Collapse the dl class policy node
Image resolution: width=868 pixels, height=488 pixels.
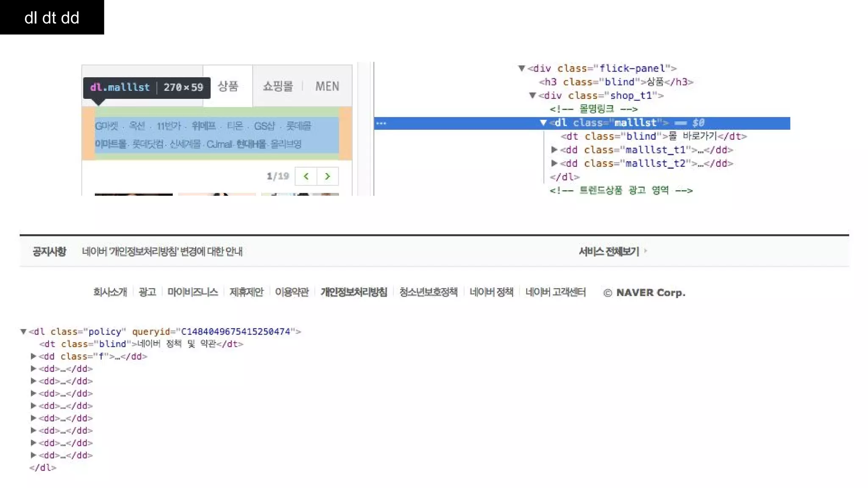[x=23, y=331]
